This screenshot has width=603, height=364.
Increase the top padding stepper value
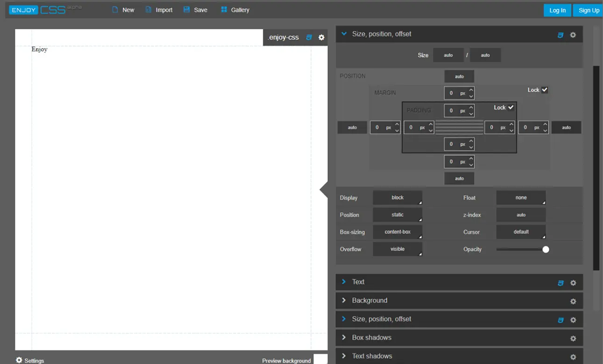(471, 108)
